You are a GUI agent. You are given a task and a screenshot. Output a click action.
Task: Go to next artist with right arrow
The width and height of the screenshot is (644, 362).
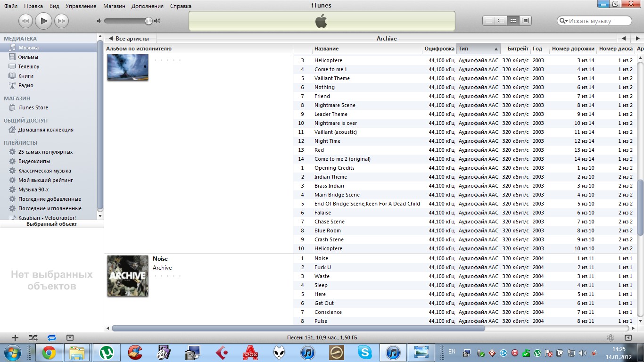click(x=637, y=39)
